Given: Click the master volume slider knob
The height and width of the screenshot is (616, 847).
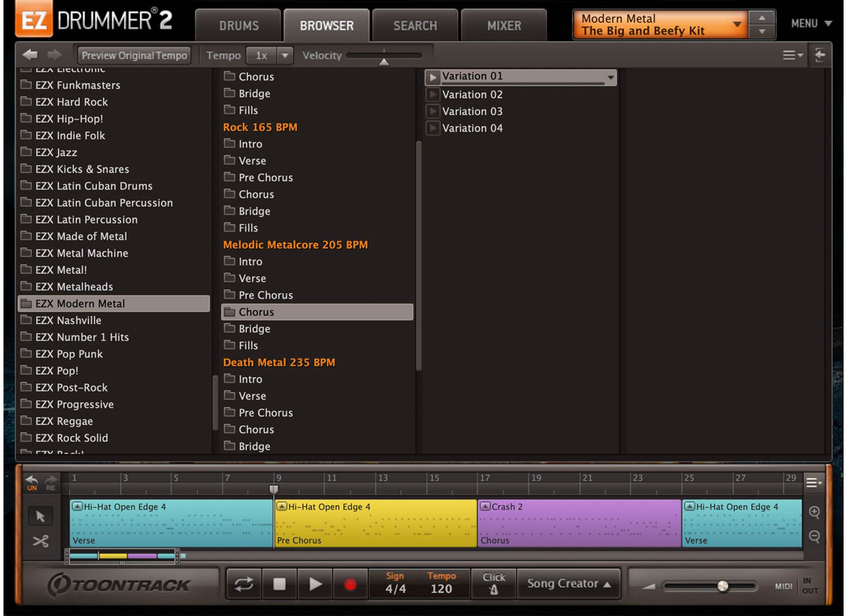Looking at the screenshot, I should pyautogui.click(x=723, y=586).
